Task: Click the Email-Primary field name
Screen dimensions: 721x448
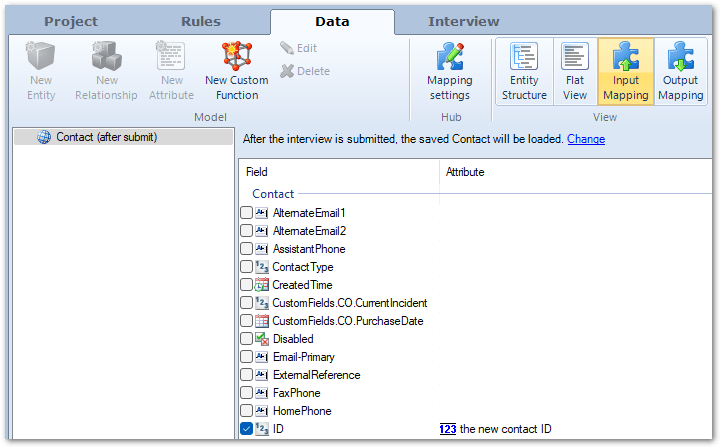Action: click(x=303, y=356)
